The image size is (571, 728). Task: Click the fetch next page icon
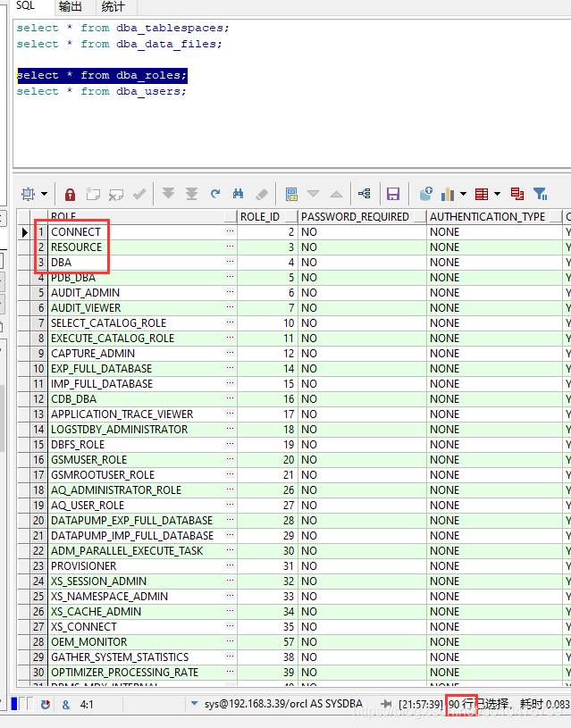coord(168,194)
